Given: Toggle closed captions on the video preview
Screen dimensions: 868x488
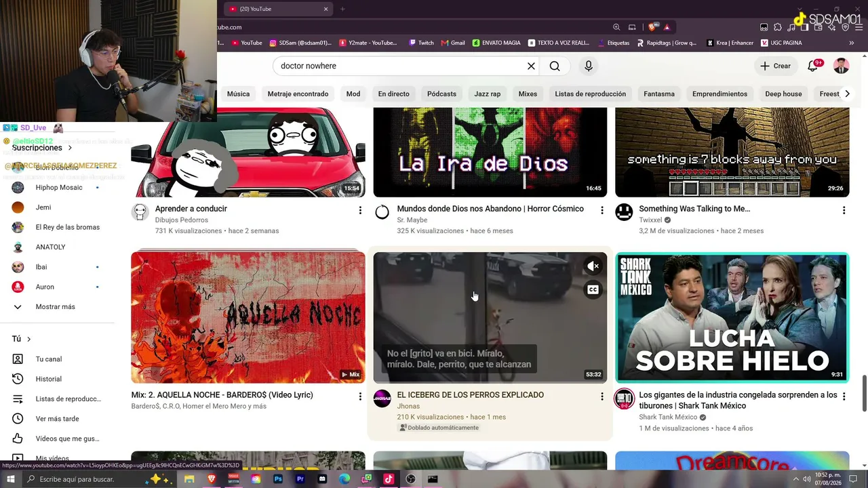Looking at the screenshot, I should [x=593, y=290].
